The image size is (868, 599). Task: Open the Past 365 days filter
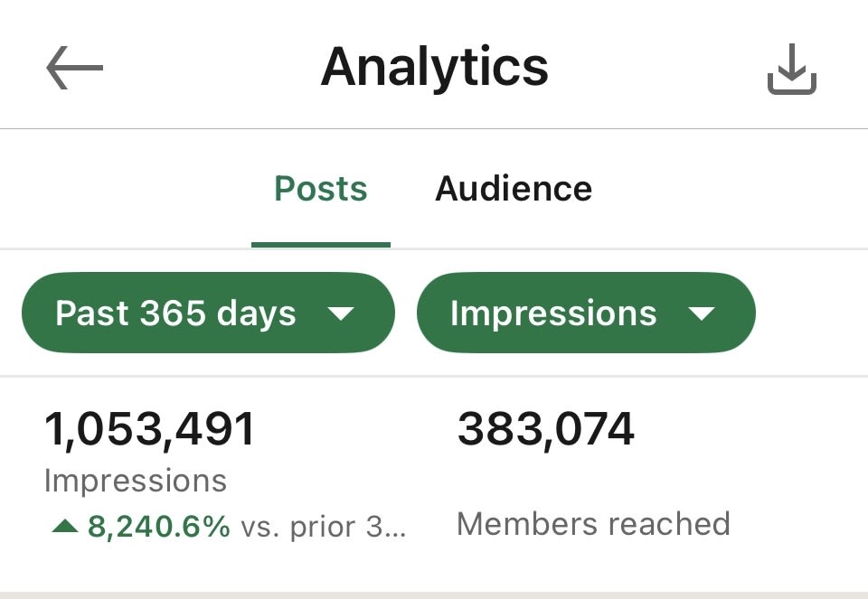click(208, 314)
